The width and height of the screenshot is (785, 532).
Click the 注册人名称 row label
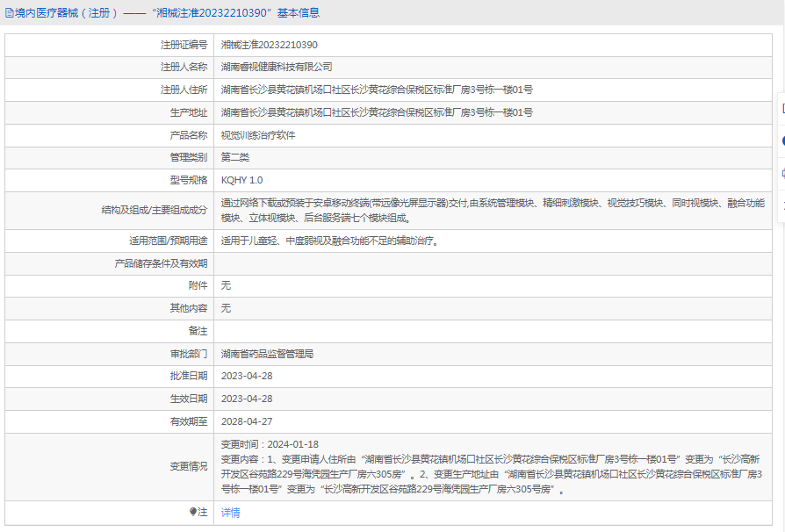click(184, 67)
